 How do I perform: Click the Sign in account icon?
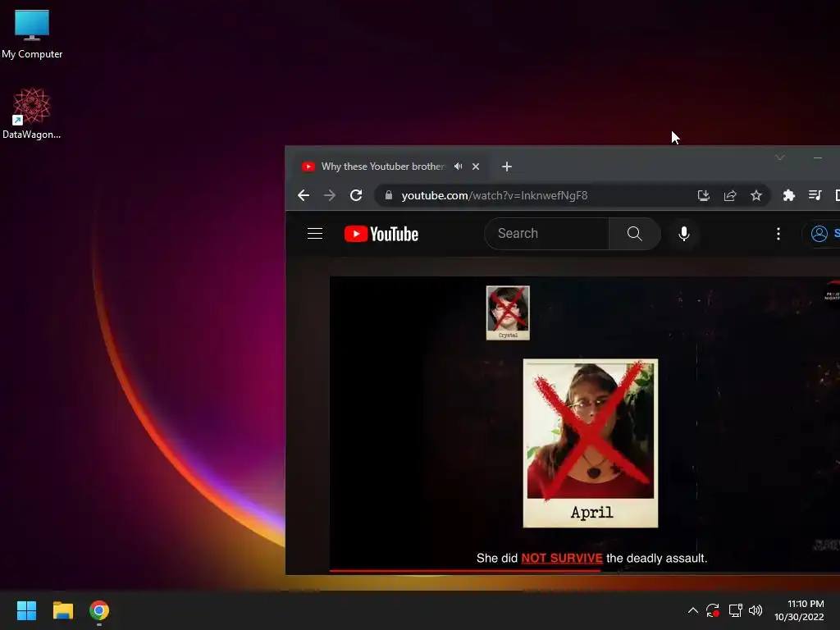(x=819, y=234)
